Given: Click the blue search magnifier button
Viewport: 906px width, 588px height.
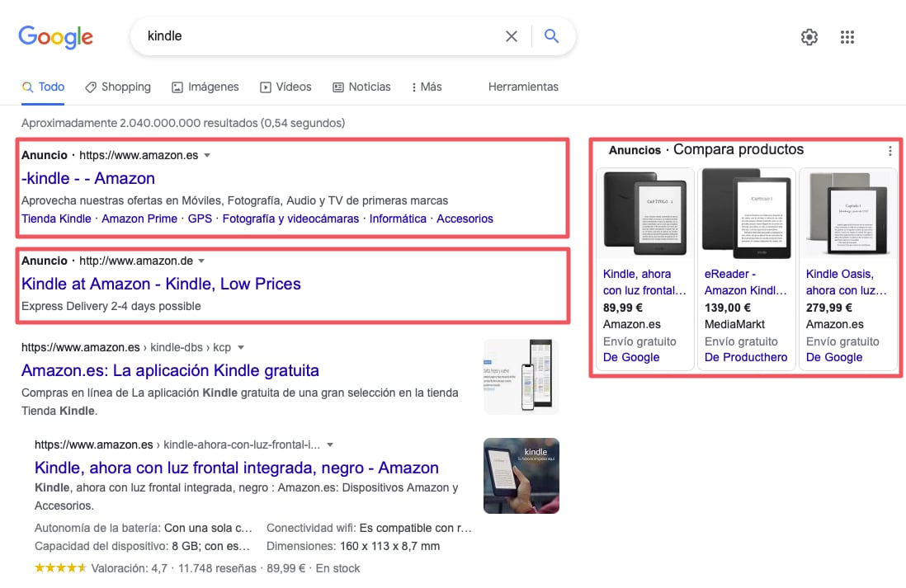Looking at the screenshot, I should pos(552,35).
